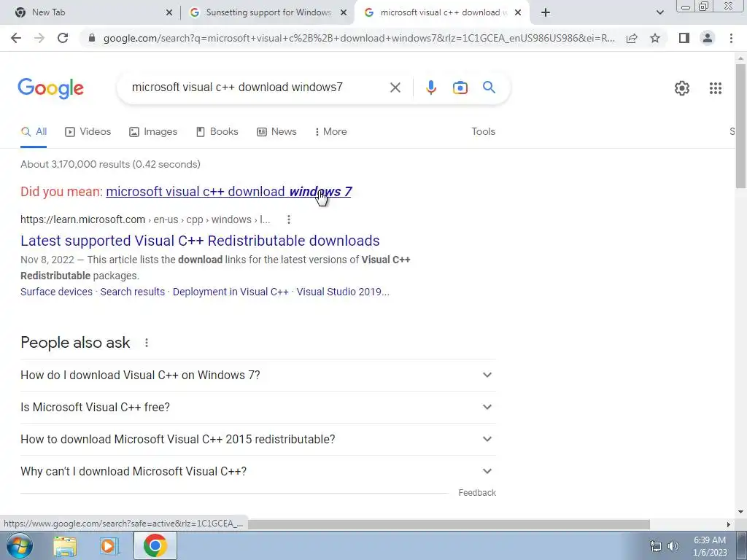Screen dimensions: 747x560
Task: Click the scroll right arrow
Action: coord(728,524)
